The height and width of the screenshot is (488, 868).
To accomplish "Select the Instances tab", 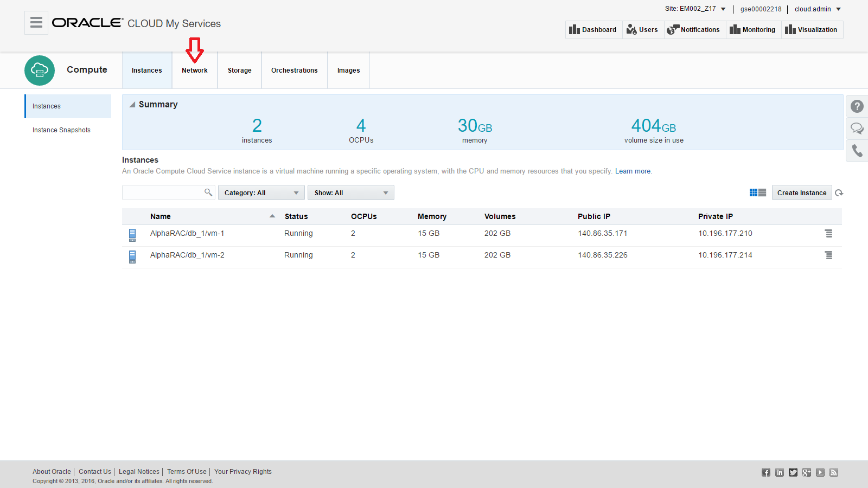I will (x=147, y=70).
